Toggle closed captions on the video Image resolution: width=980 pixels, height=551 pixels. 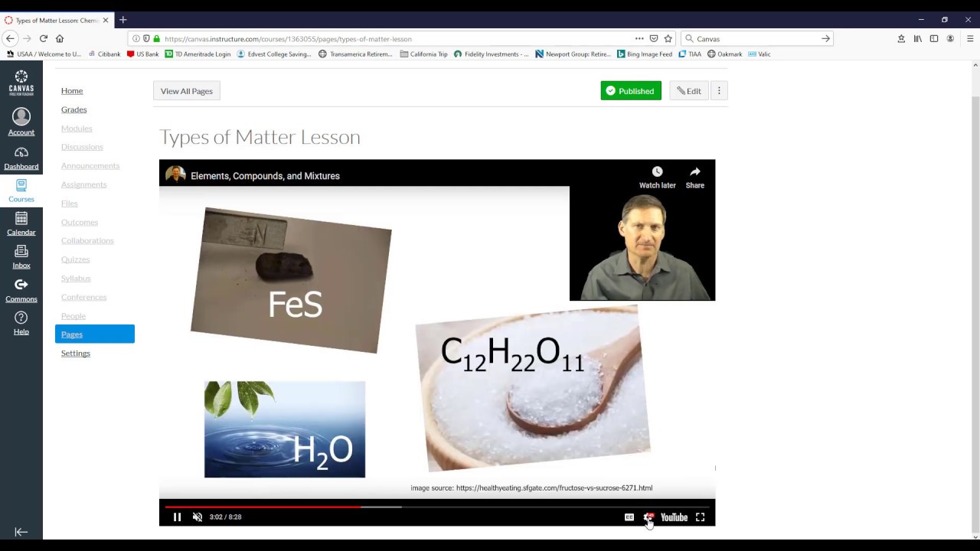[x=629, y=517]
